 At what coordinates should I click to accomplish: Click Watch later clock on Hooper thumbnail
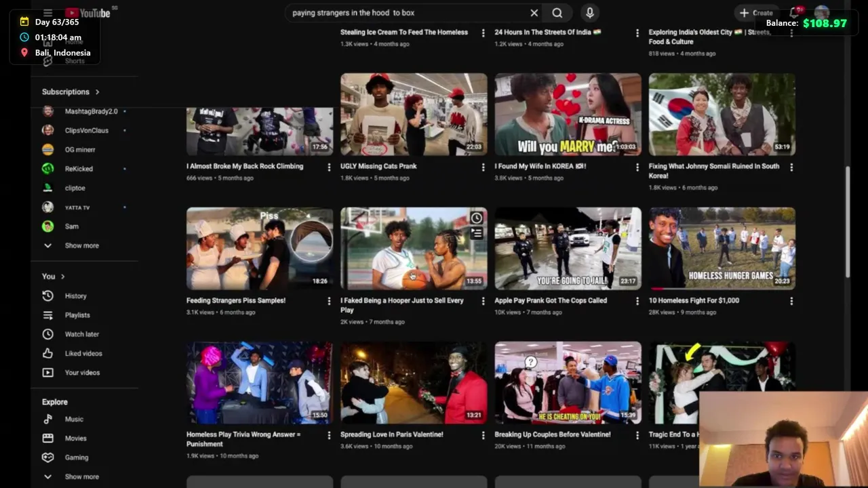(477, 218)
